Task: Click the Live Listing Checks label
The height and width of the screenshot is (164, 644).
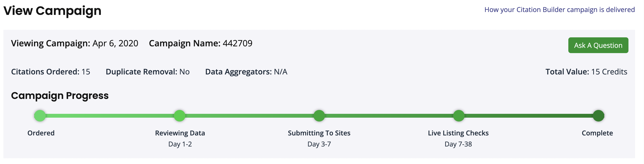Action: [458, 133]
